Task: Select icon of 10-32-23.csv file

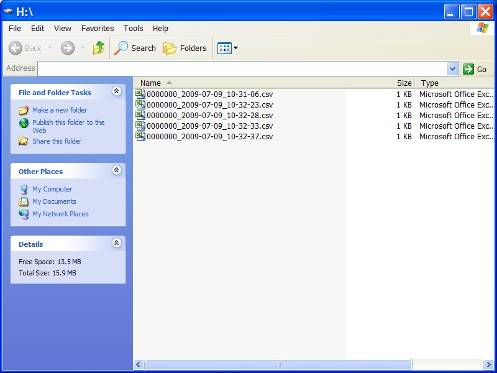Action: pos(140,105)
